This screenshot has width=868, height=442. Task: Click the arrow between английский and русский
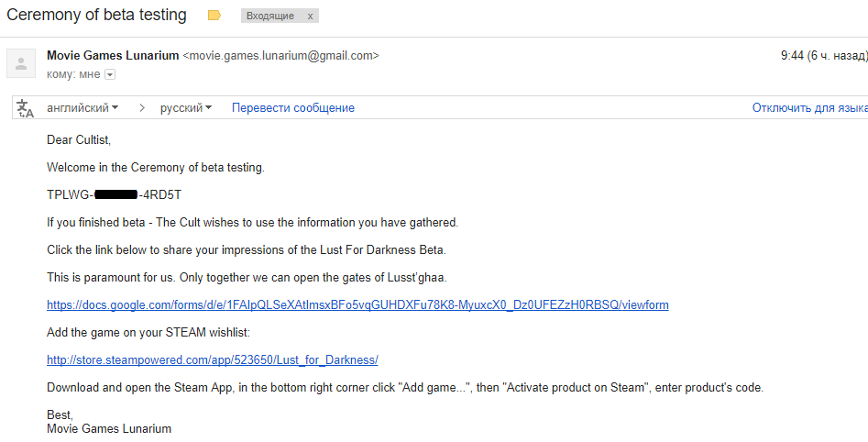click(142, 108)
